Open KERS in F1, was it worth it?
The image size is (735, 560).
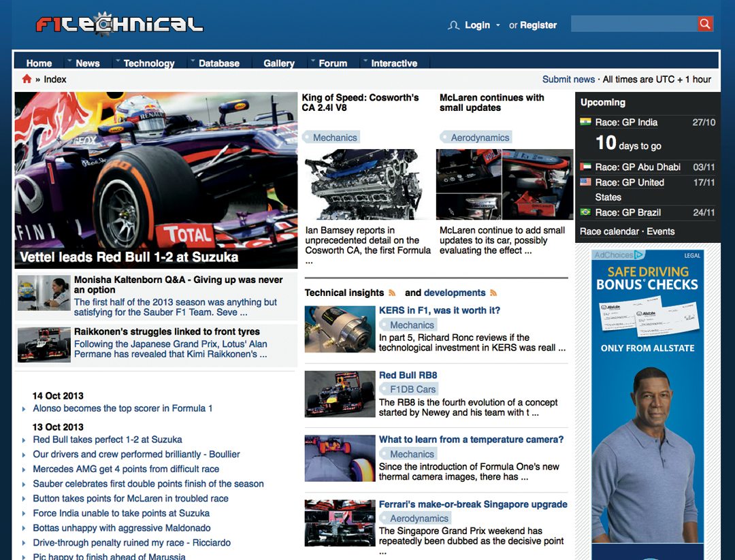click(x=439, y=310)
